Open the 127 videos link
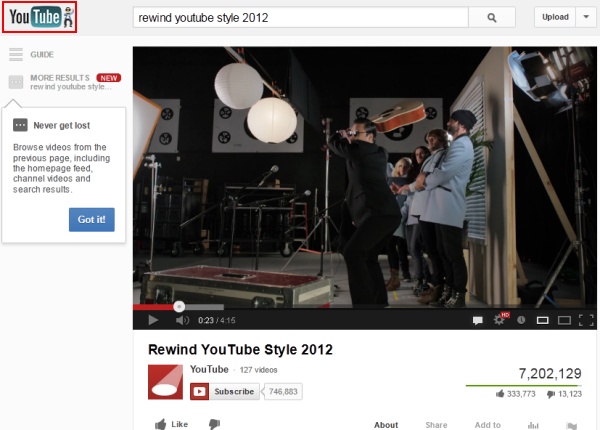This screenshot has height=430, width=600. [x=258, y=370]
